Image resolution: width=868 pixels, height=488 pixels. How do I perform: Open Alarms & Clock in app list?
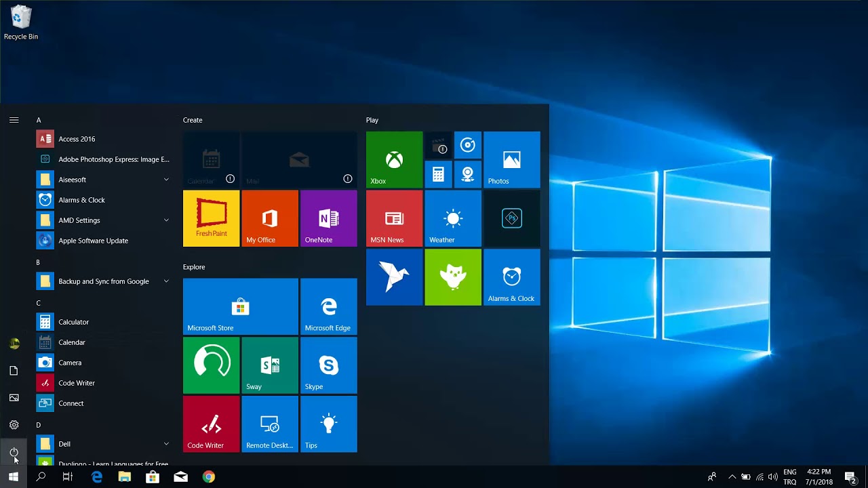click(103, 200)
